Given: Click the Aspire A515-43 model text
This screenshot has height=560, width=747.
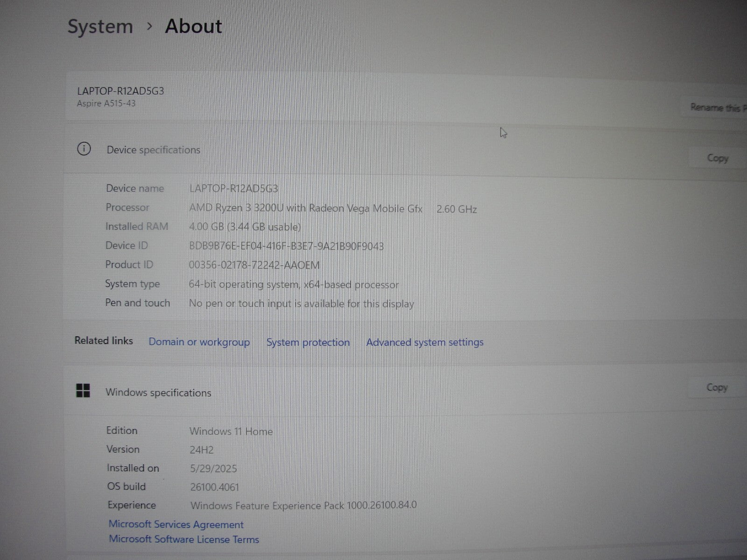Looking at the screenshot, I should coord(106,103).
